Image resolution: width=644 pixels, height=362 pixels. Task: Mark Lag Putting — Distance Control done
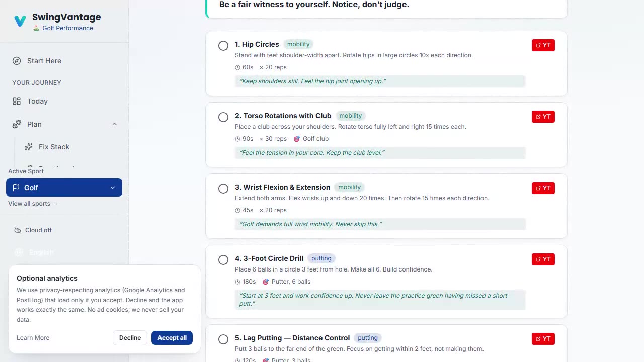(x=223, y=339)
